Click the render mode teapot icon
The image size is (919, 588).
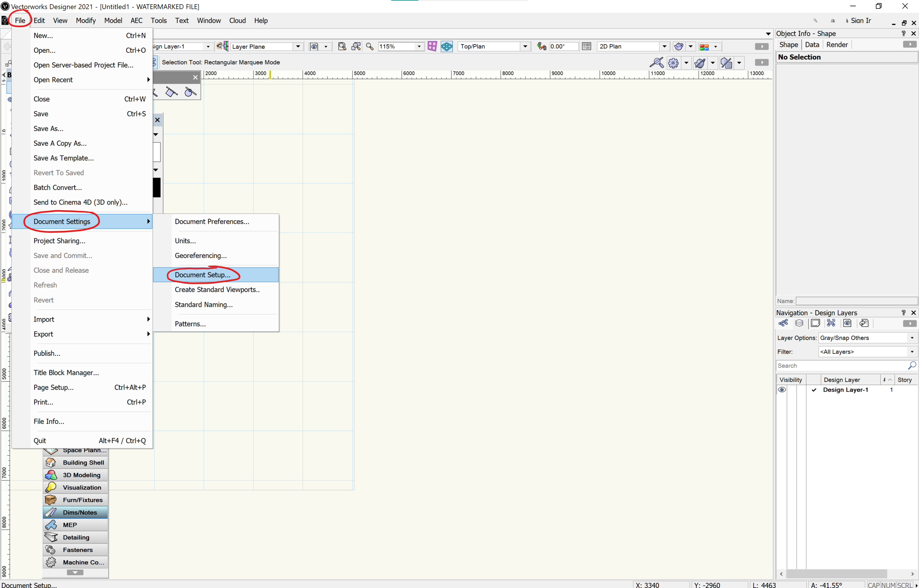(679, 46)
